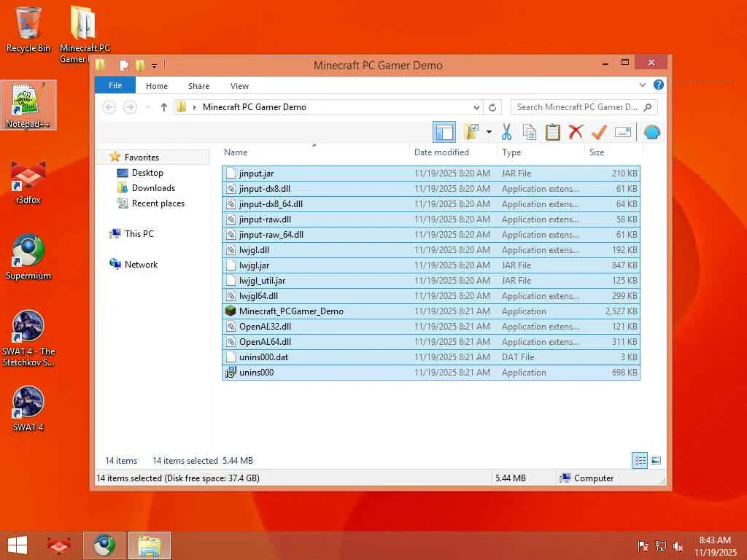Open the folder options dropdown arrow
The width and height of the screenshot is (747, 560).
489,132
